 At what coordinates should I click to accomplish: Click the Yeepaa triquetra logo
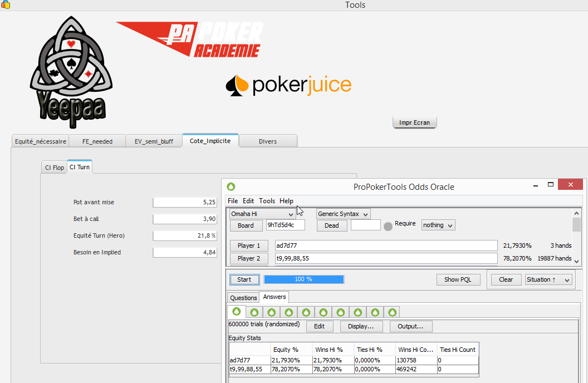pyautogui.click(x=71, y=70)
